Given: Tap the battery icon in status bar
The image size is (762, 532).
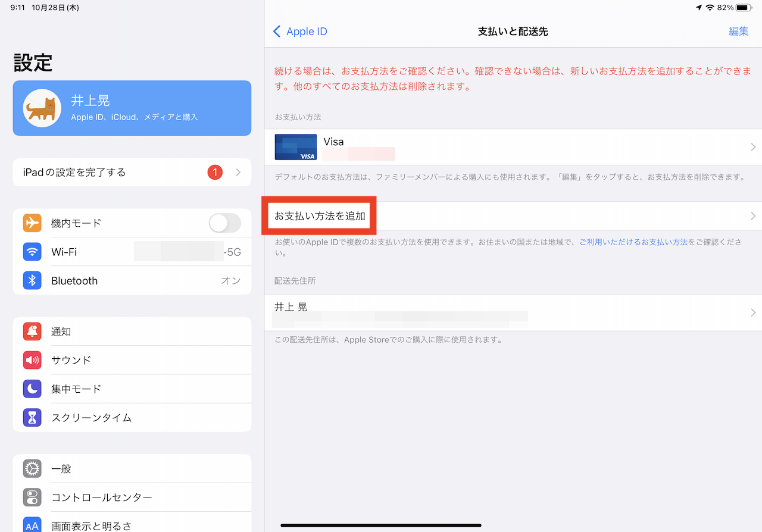Looking at the screenshot, I should pyautogui.click(x=744, y=8).
